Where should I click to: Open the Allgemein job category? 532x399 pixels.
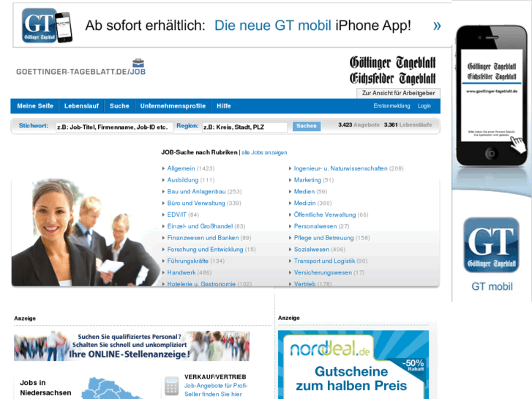click(181, 168)
